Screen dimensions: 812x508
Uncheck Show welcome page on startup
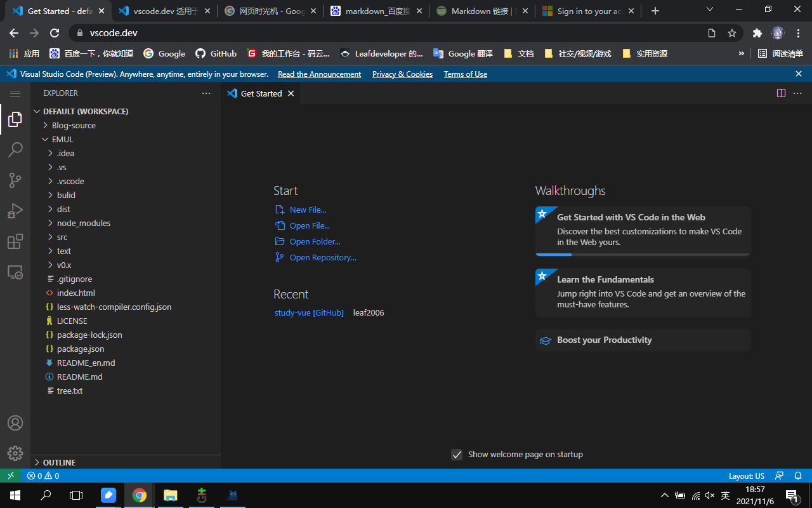pos(457,455)
